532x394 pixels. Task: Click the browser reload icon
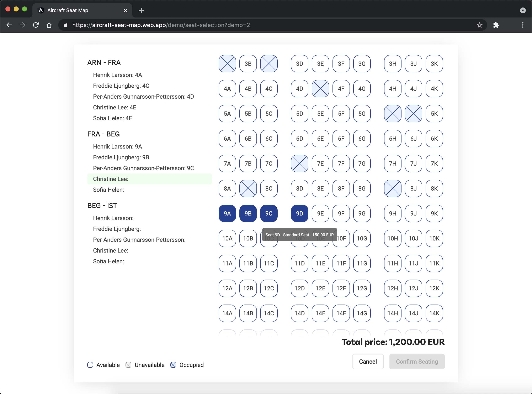pyautogui.click(x=36, y=25)
